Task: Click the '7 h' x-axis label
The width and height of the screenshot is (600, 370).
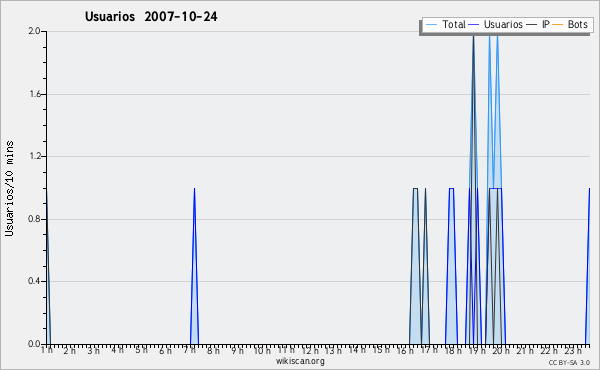Action: pyautogui.click(x=189, y=350)
